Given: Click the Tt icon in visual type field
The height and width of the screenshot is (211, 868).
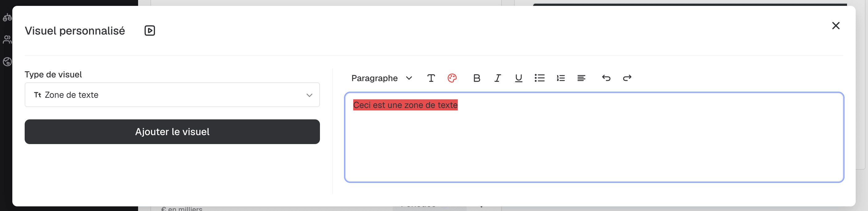Looking at the screenshot, I should tap(37, 95).
